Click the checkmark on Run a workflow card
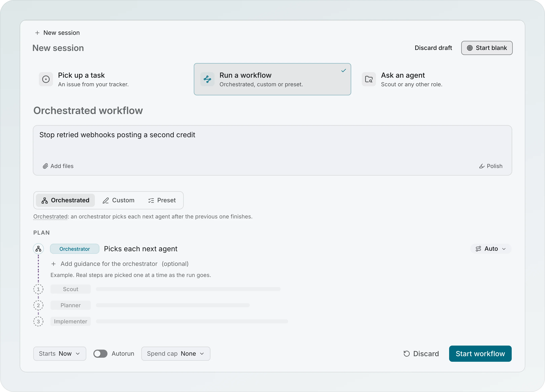Viewport: 545px width, 392px height. tap(344, 70)
